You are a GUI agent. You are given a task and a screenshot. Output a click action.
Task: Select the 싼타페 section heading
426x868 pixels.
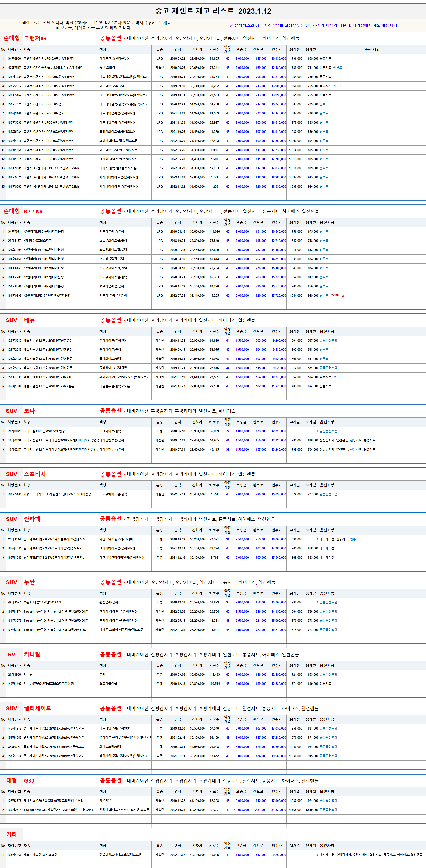32,519
